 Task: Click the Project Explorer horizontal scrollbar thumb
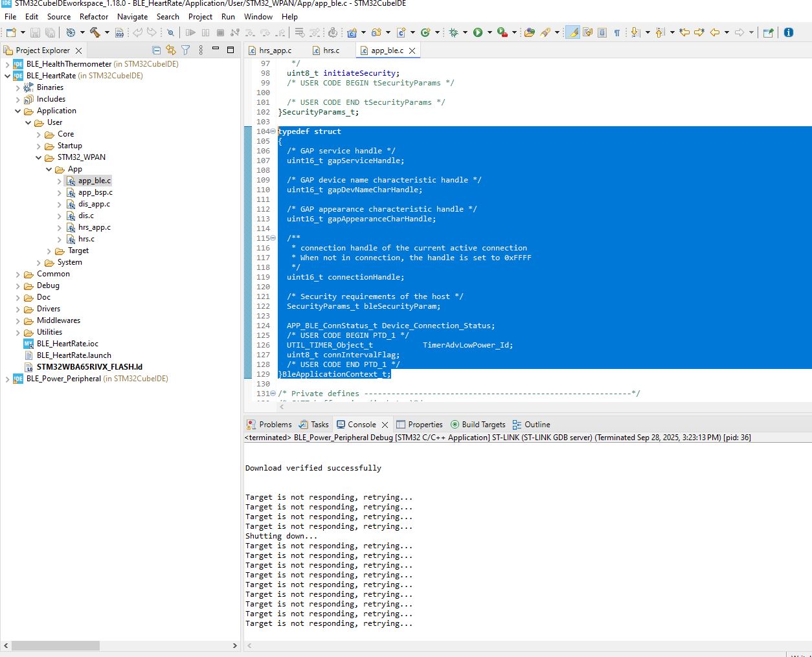click(x=56, y=645)
